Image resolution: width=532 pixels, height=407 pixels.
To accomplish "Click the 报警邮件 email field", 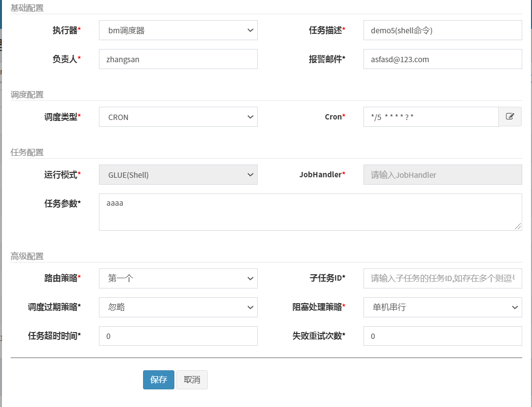I will click(442, 59).
